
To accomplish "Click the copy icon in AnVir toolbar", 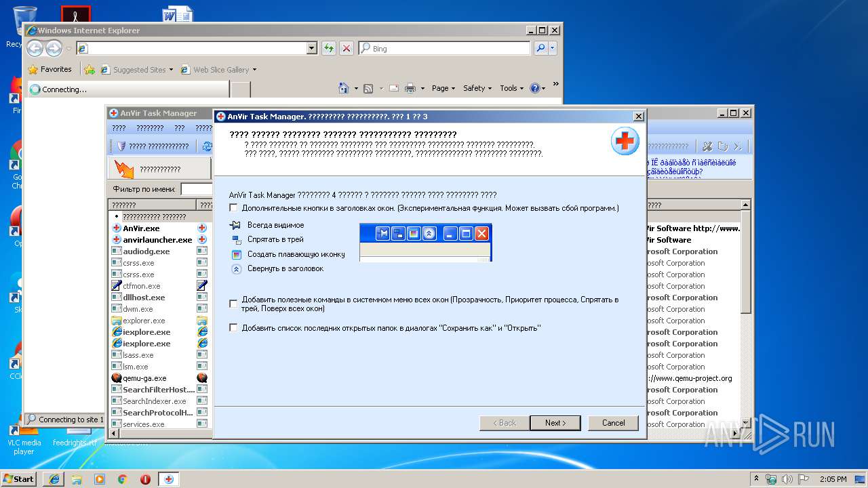I will tap(723, 146).
